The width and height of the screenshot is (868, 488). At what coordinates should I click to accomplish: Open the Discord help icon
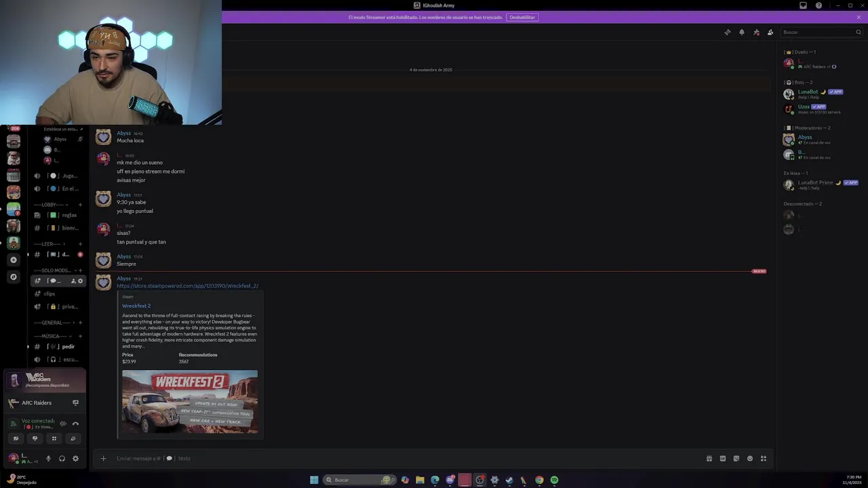pos(818,5)
